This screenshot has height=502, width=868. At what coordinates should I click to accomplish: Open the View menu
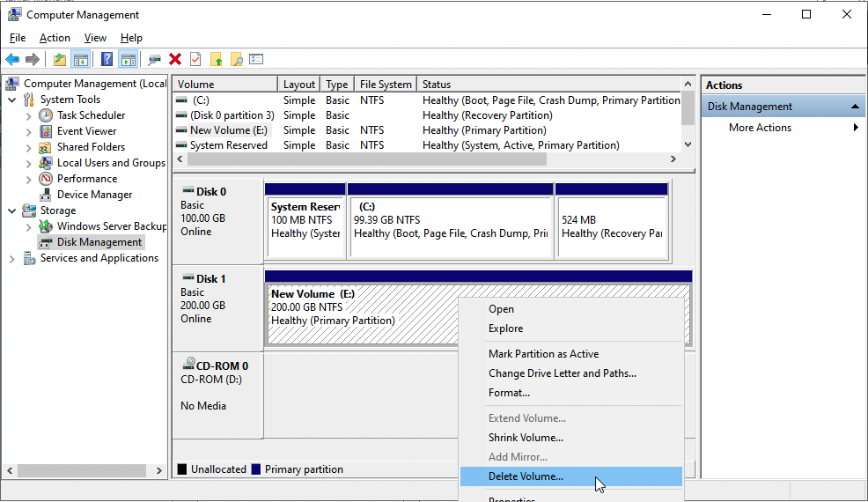pyautogui.click(x=95, y=38)
